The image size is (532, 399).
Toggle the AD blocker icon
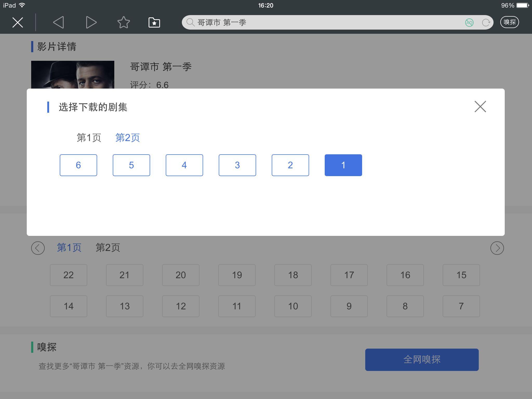click(469, 23)
